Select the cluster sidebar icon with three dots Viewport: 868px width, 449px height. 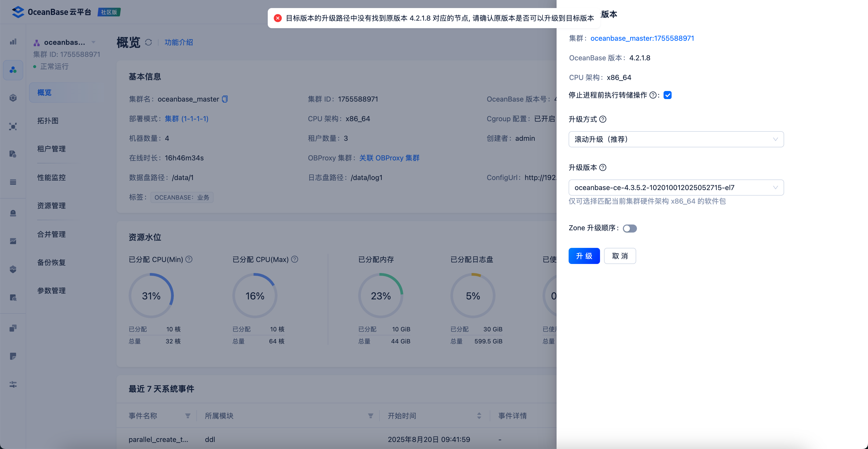(x=13, y=70)
